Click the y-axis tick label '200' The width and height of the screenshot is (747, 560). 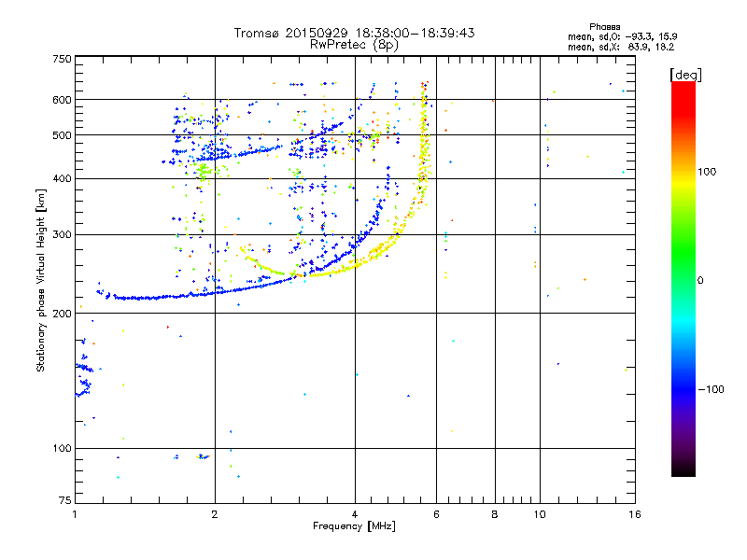[62, 314]
